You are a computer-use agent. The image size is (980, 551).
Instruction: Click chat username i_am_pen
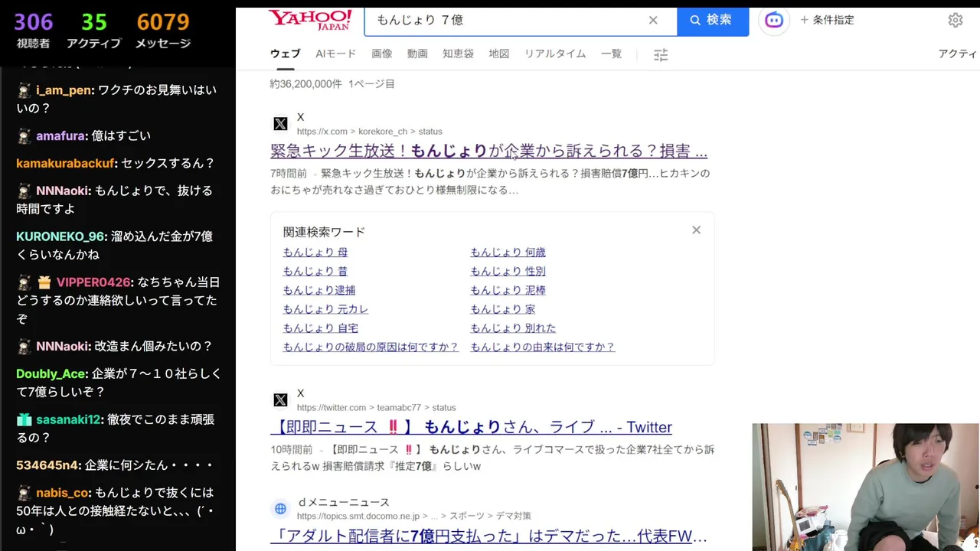coord(64,90)
